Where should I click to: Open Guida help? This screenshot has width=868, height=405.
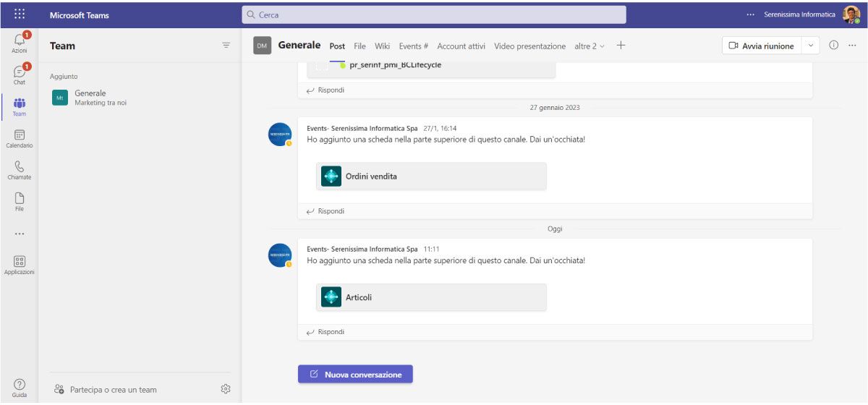coord(20,388)
